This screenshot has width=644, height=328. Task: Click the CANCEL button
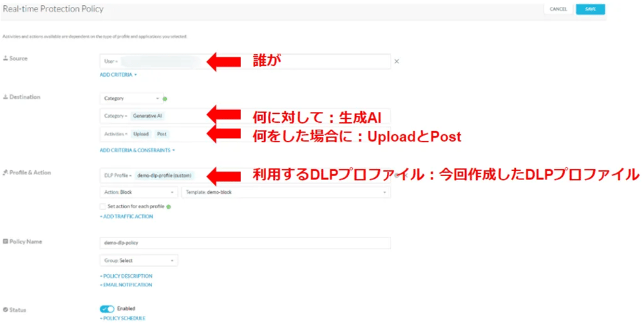coord(558,9)
